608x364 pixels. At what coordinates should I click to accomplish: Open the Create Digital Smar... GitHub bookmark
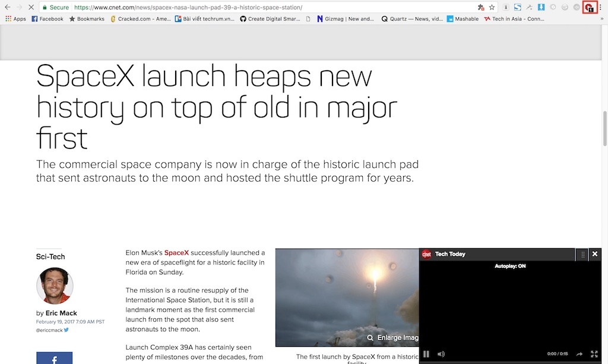270,18
